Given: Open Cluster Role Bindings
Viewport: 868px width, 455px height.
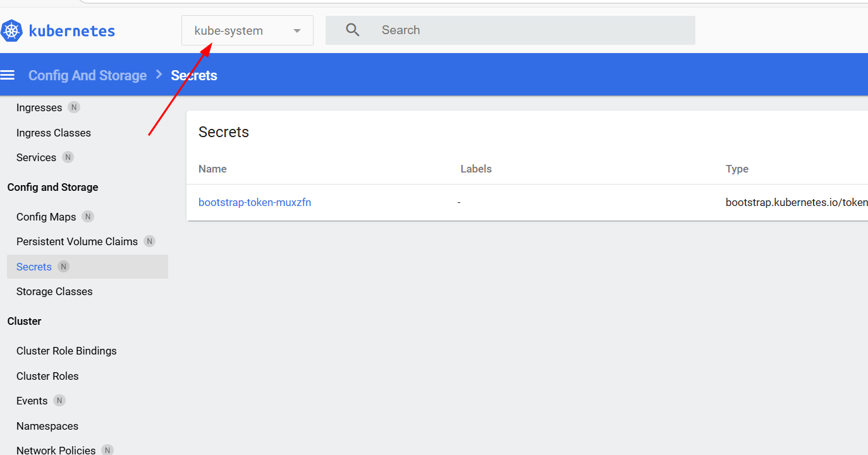Looking at the screenshot, I should tap(66, 351).
